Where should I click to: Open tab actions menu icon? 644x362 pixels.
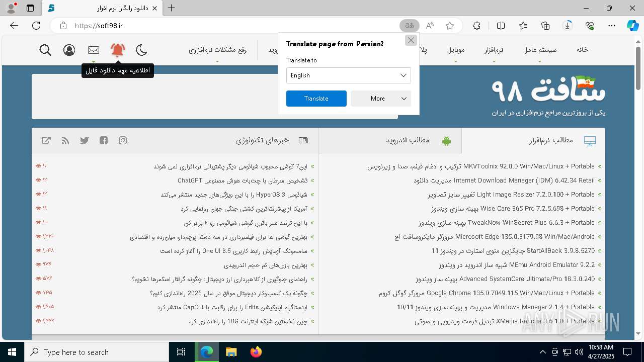click(x=30, y=8)
